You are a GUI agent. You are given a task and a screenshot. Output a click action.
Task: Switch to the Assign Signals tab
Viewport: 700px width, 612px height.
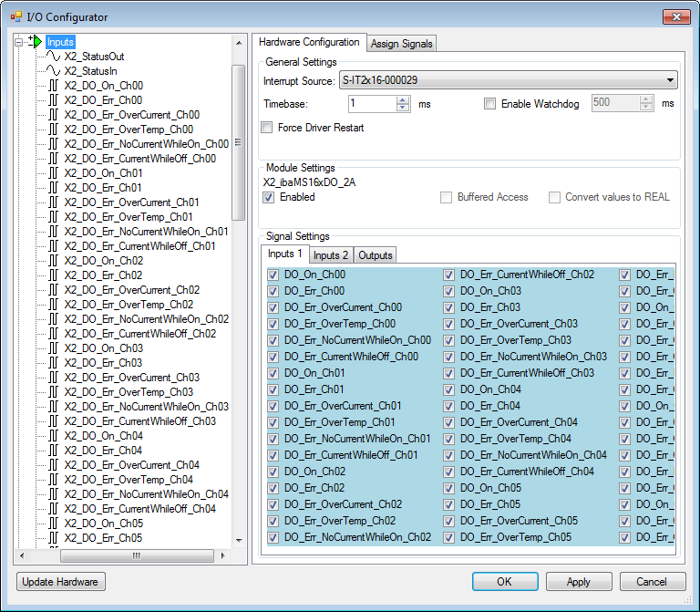pyautogui.click(x=402, y=44)
